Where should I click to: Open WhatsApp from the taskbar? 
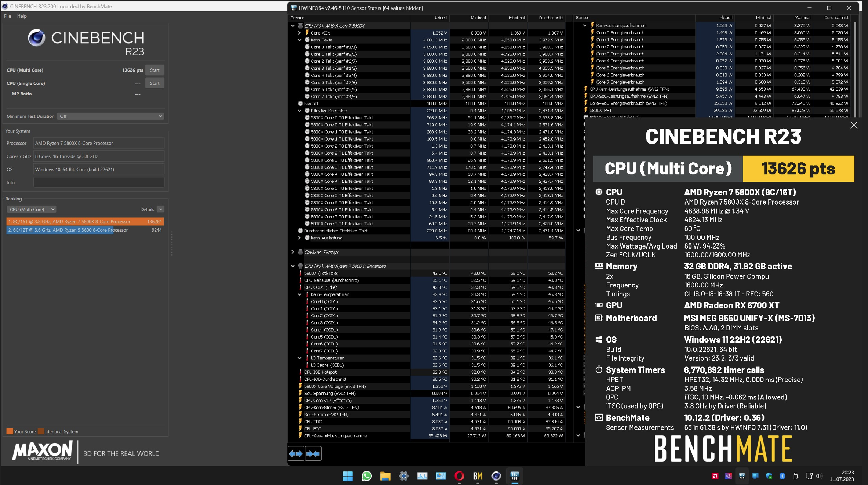click(366, 476)
